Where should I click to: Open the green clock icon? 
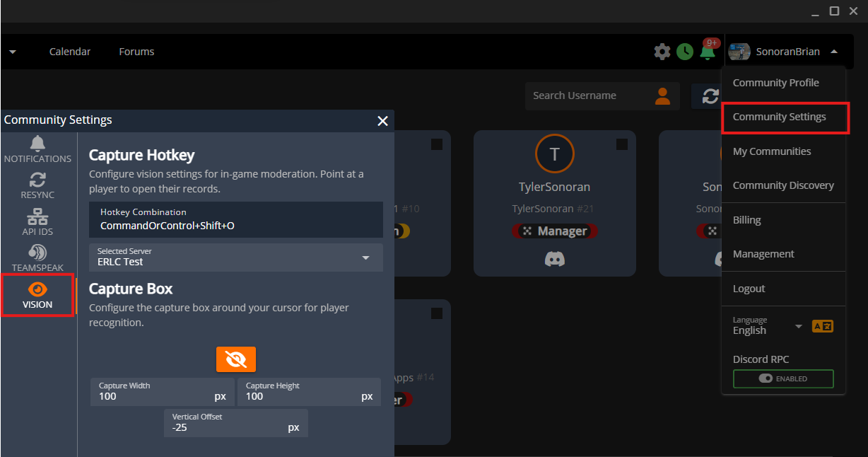click(684, 52)
